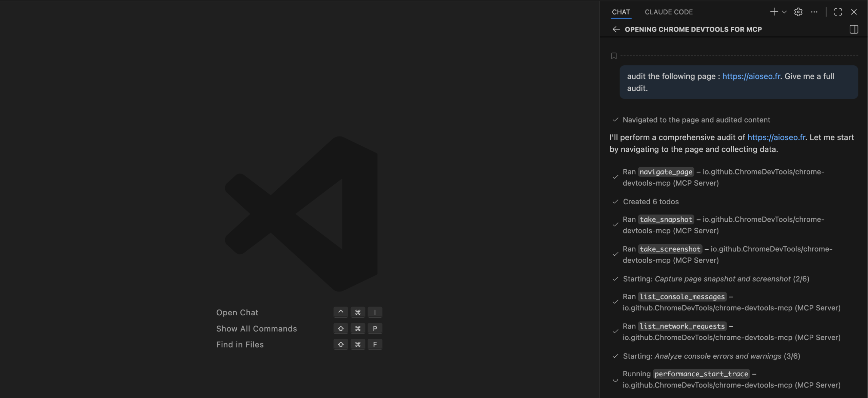Switch to the Claude Code tab

pos(669,12)
